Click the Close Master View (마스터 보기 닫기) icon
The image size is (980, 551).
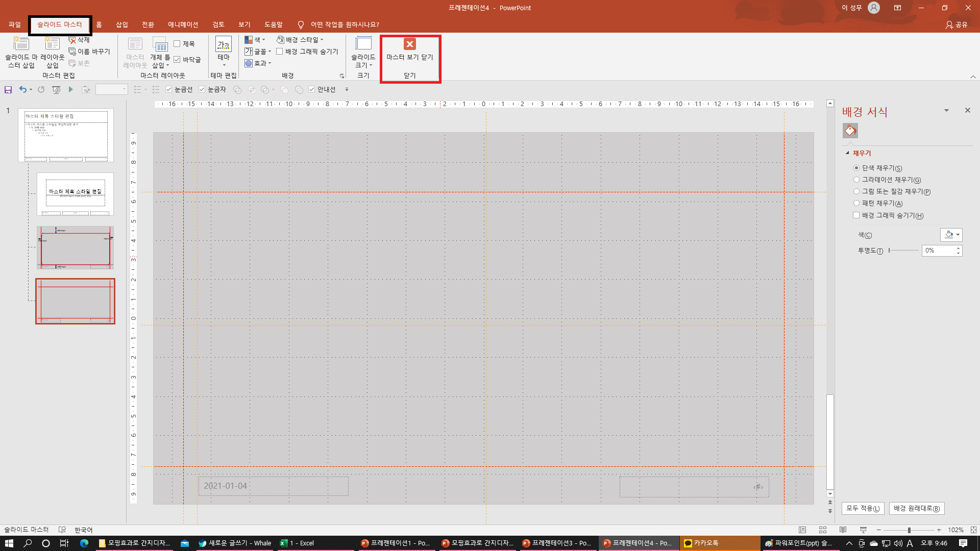point(409,44)
